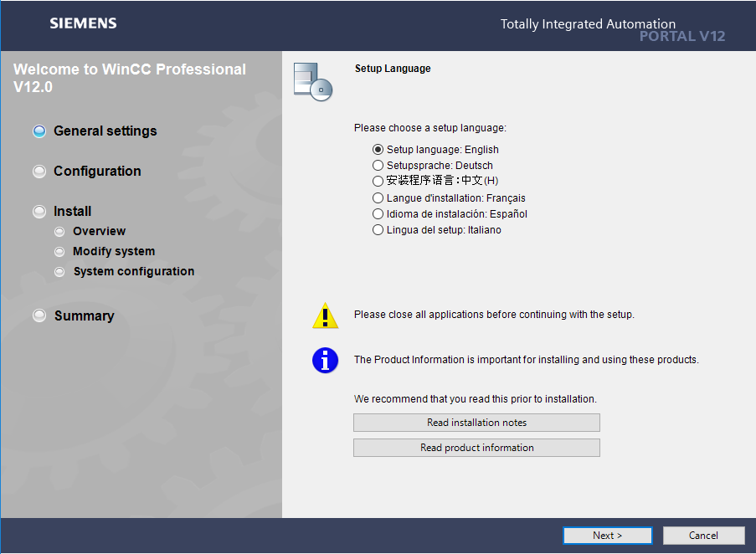This screenshot has width=756, height=554.
Task: Click the Summary step bullet icon
Action: [39, 316]
